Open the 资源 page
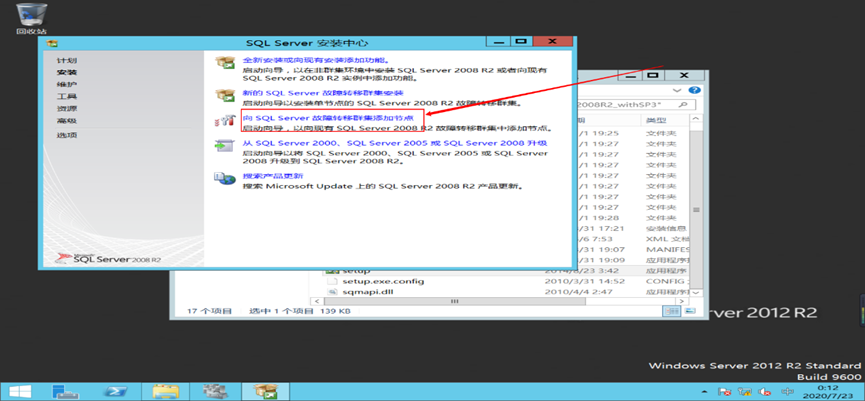Image resolution: width=865 pixels, height=401 pixels. coord(67,109)
